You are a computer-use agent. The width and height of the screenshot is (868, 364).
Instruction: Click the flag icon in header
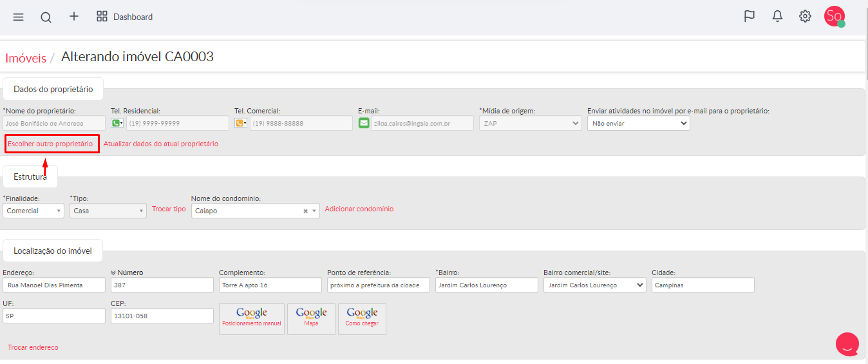pyautogui.click(x=750, y=17)
